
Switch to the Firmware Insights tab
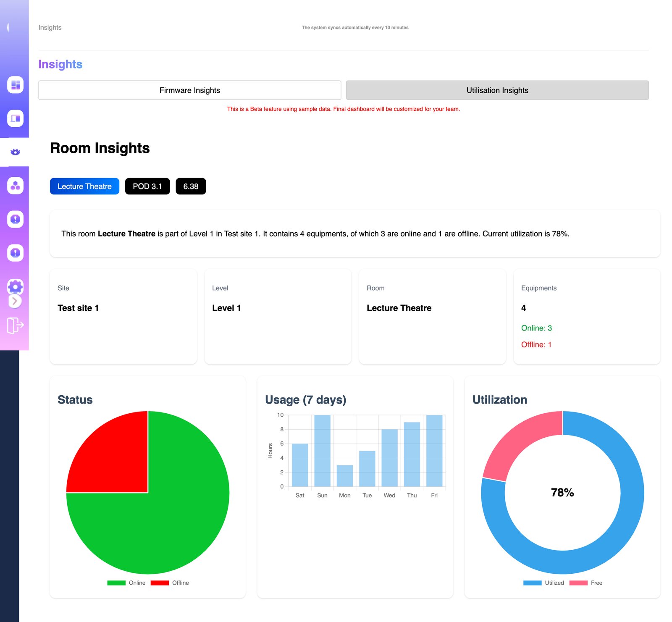click(189, 90)
